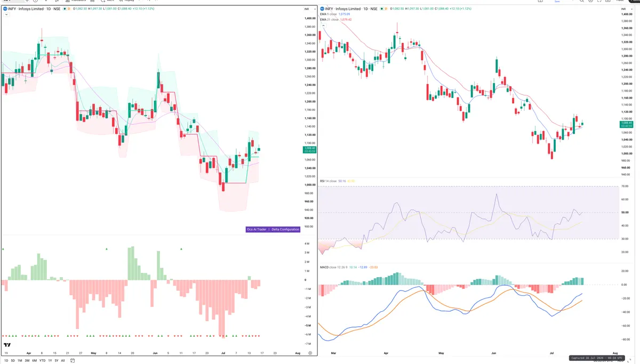The height and width of the screenshot is (364, 640).
Task: Select the 1M time range
Action: (x=20, y=361)
